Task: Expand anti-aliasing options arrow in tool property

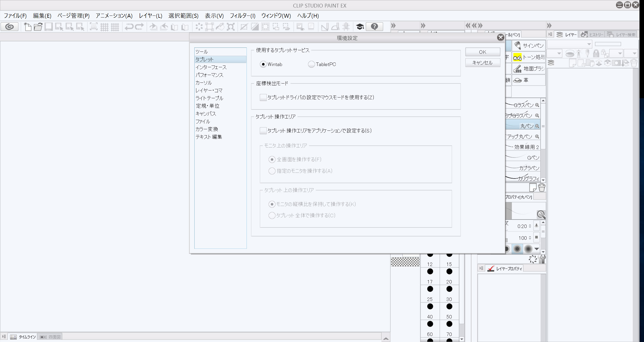Action: pos(537,249)
